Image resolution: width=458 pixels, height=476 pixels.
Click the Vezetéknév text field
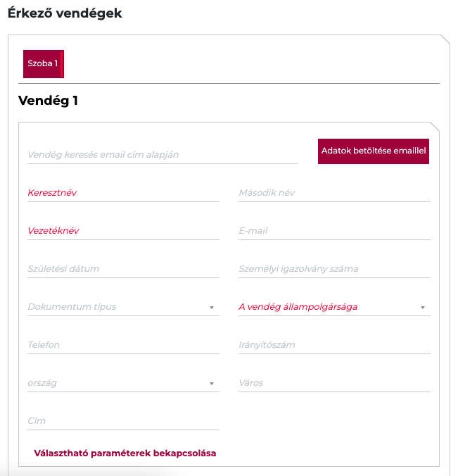pyautogui.click(x=123, y=231)
